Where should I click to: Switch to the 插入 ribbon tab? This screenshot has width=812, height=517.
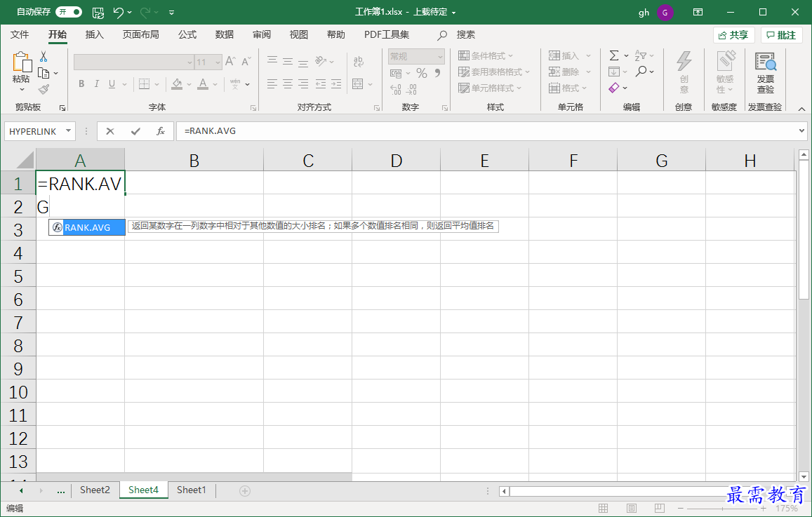coord(94,34)
